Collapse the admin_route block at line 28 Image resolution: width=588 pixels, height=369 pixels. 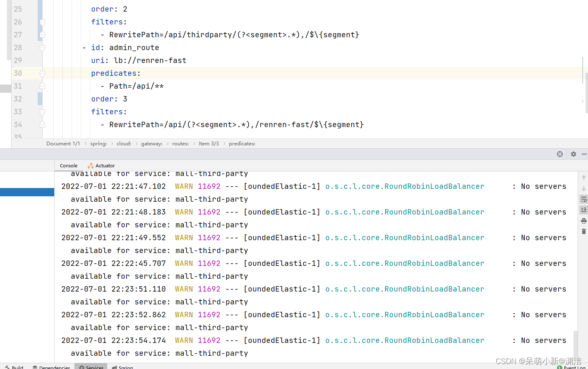pyautogui.click(x=42, y=48)
